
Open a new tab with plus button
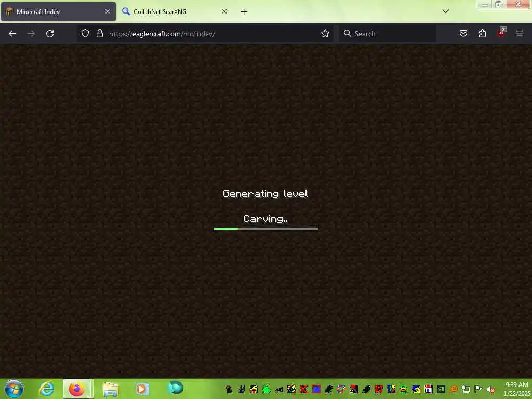click(x=244, y=12)
